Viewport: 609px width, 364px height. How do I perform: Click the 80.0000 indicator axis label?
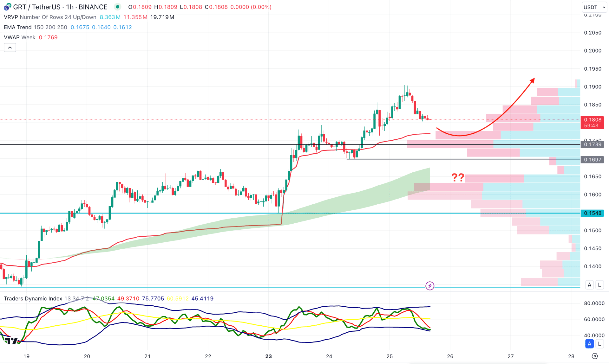[x=594, y=303]
